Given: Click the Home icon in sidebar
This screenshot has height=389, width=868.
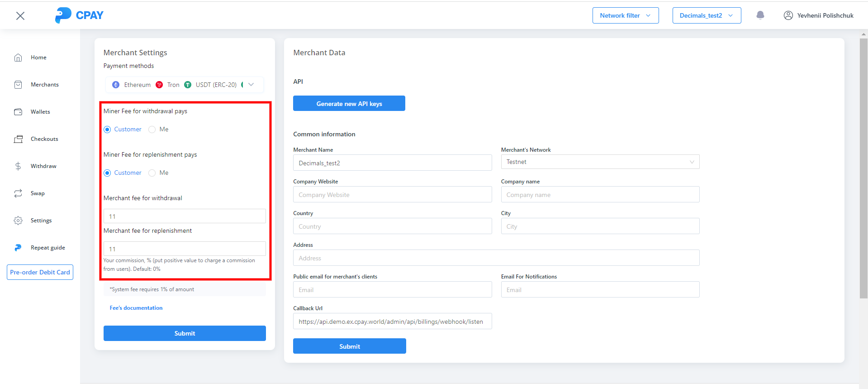Looking at the screenshot, I should [x=18, y=58].
